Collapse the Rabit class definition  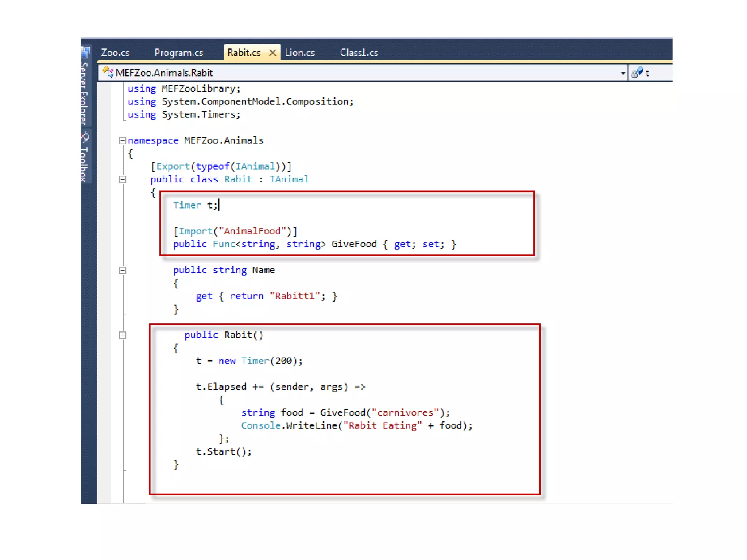(123, 179)
